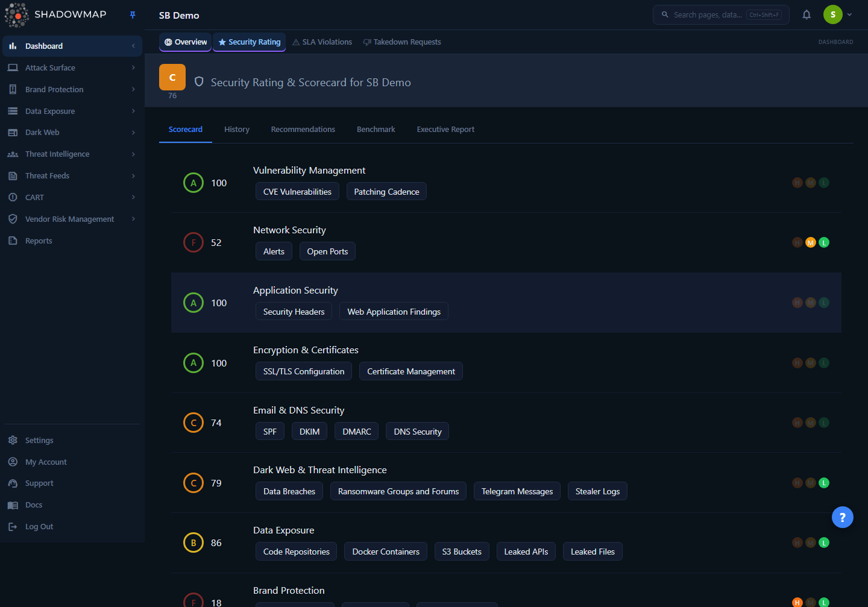
Task: Expand the Vendor Risk Management chevron
Action: (x=133, y=219)
